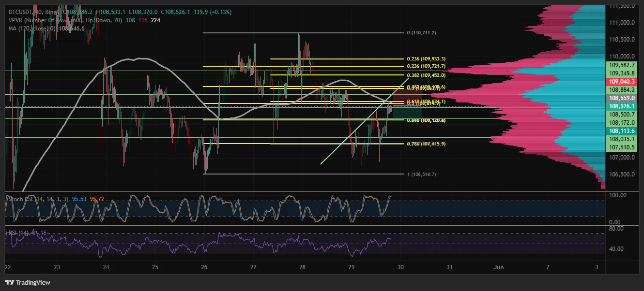The height and width of the screenshot is (291, 644).
Task: Click the date 26 on time axis
Action: [204, 267]
